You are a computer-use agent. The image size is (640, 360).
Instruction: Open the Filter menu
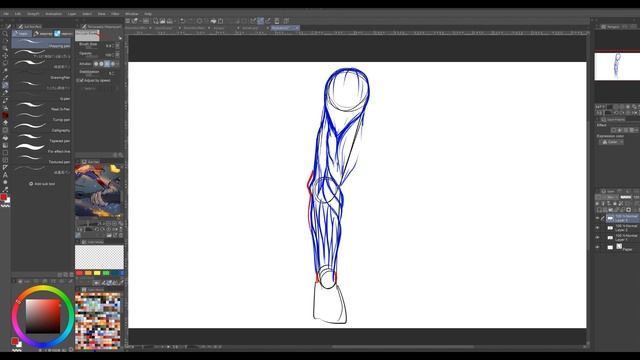click(116, 14)
